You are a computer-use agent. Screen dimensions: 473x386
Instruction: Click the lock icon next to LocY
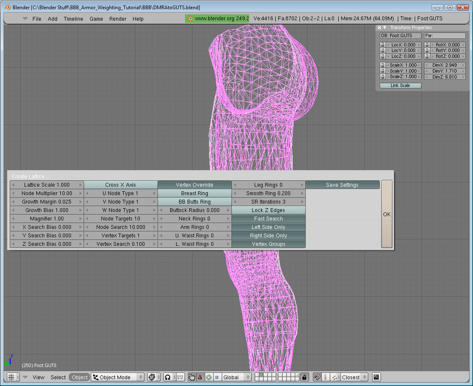pyautogui.click(x=382, y=50)
